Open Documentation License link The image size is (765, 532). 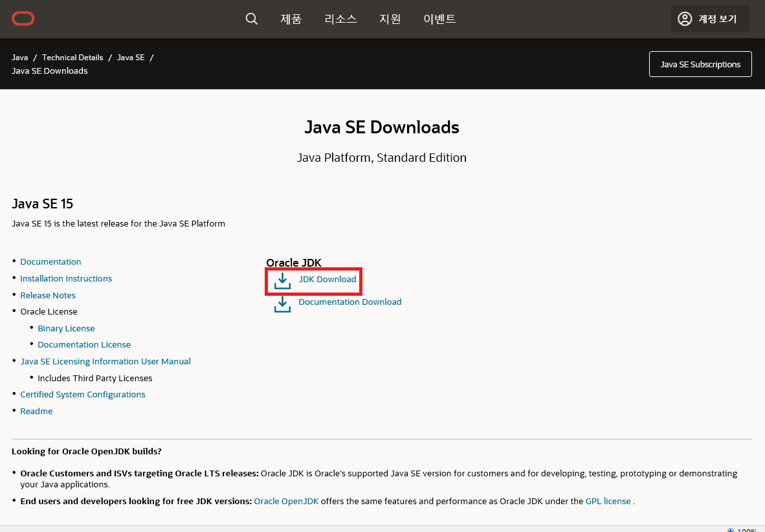(x=84, y=344)
